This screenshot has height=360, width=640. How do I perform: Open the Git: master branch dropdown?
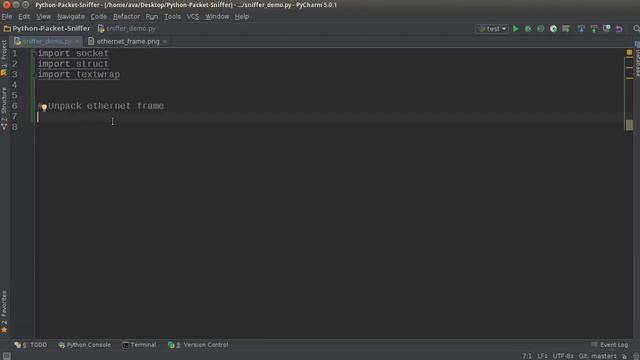(597, 356)
